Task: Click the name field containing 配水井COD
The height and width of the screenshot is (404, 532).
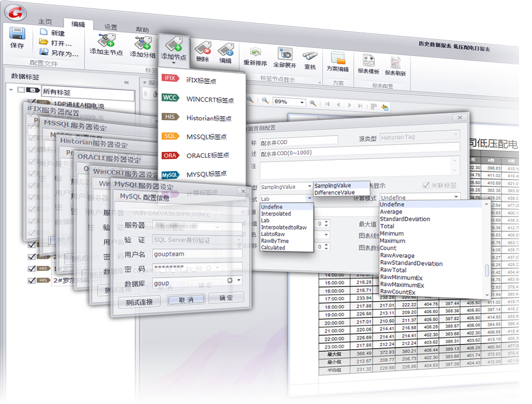Action: pyautogui.click(x=299, y=141)
